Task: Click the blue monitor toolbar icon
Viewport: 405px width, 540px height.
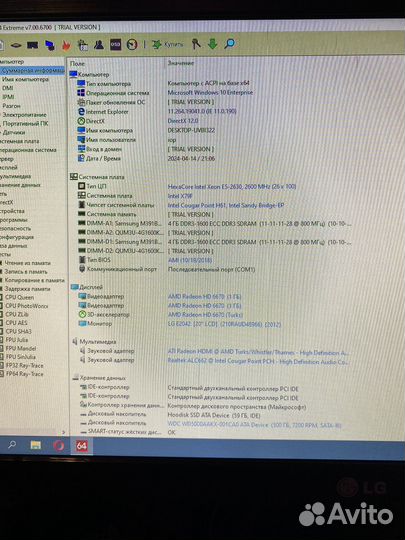Action: [50, 45]
